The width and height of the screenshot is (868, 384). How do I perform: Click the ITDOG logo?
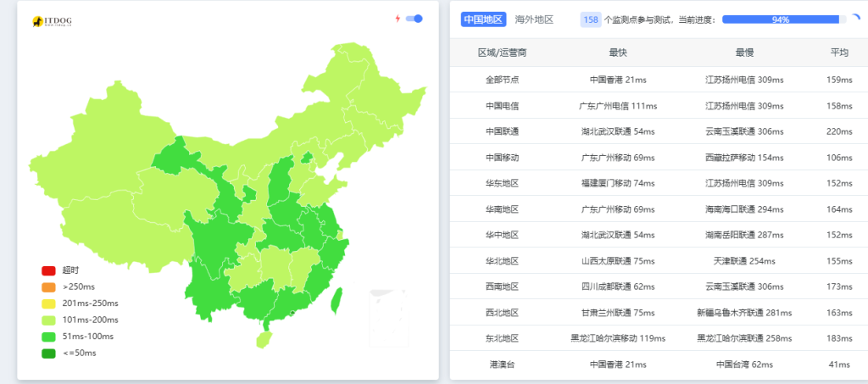coord(51,20)
